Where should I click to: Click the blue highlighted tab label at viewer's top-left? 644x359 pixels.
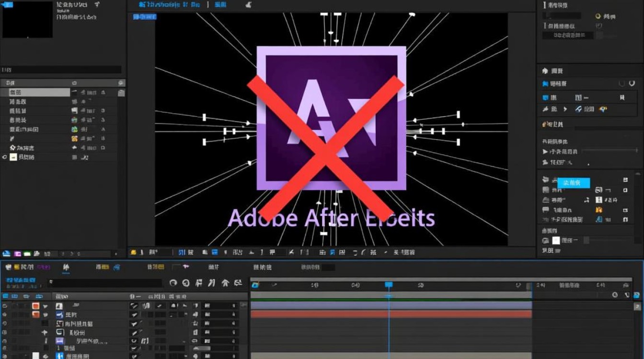pos(145,17)
